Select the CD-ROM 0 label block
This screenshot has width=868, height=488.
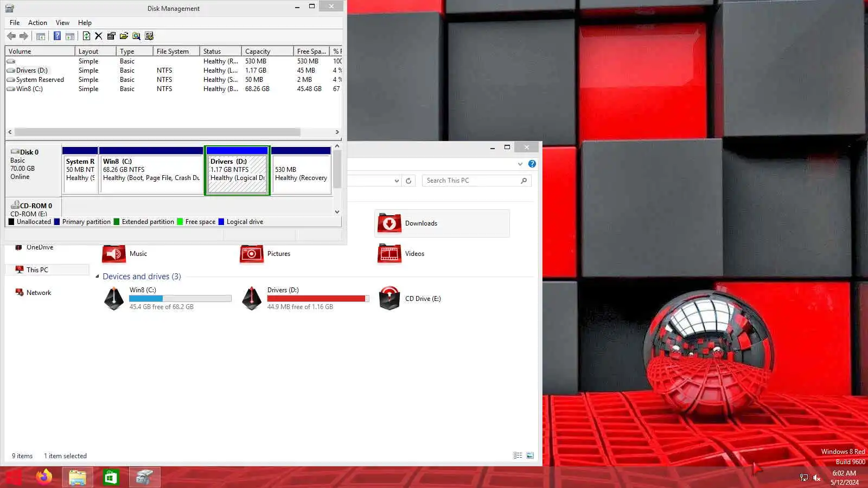tap(34, 208)
